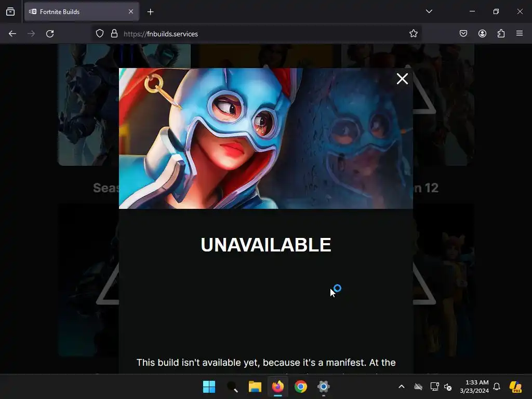The image size is (532, 399).
Task: Switch to Firefox in taskbar
Action: tap(278, 387)
